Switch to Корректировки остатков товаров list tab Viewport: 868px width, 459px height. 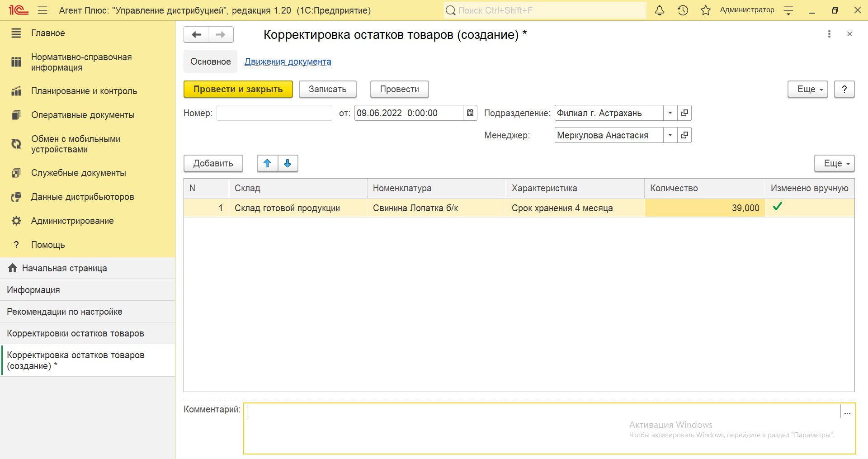click(87, 333)
